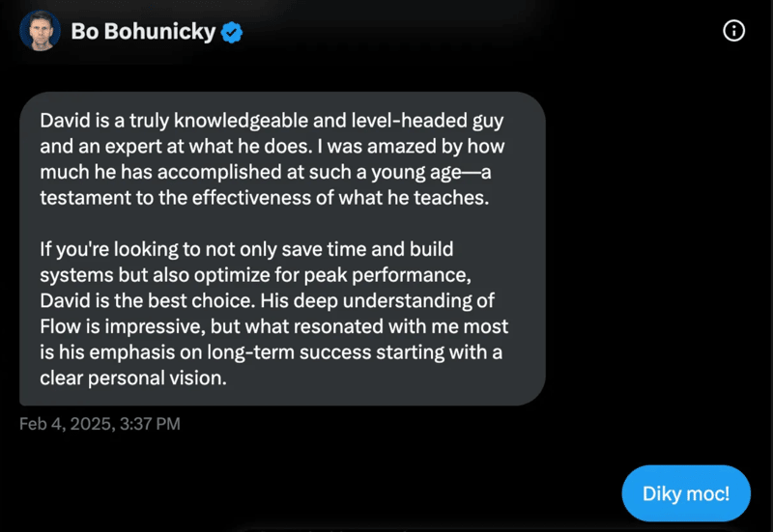Click the "Feb 4, 2025, 3:37 PM" timestamp
The width and height of the screenshot is (773, 532).
coord(100,423)
